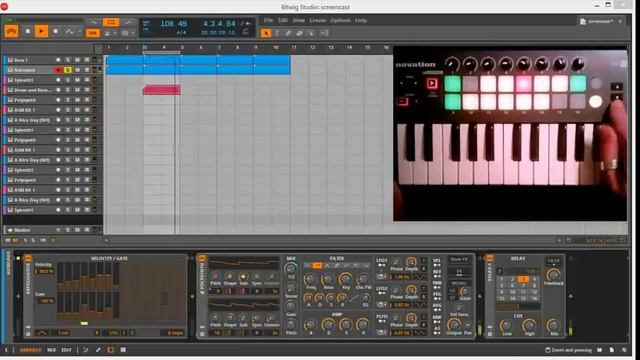Open the Help menu
This screenshot has width=640, height=360.
361,20
